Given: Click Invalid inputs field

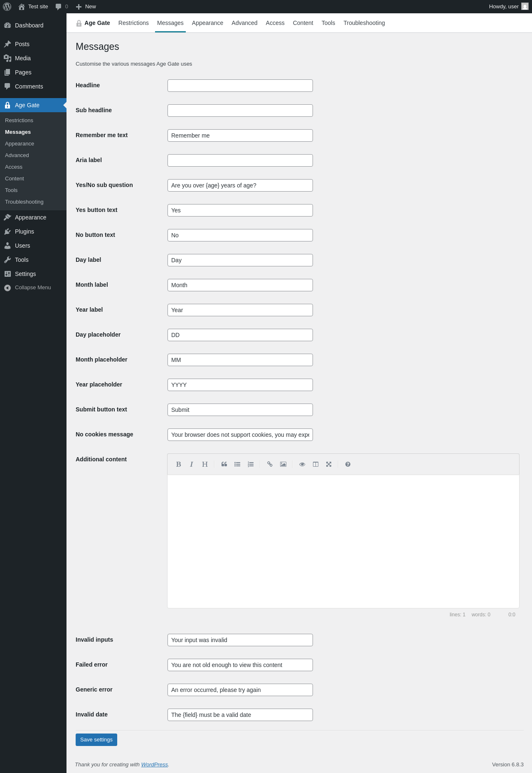Looking at the screenshot, I should pos(240,640).
